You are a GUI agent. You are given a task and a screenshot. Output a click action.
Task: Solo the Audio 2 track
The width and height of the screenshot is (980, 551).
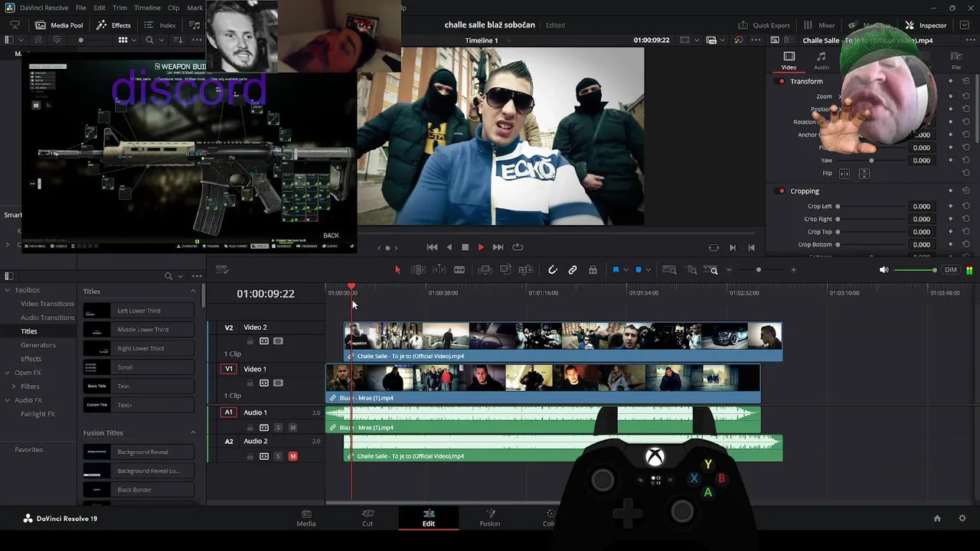[x=278, y=457]
